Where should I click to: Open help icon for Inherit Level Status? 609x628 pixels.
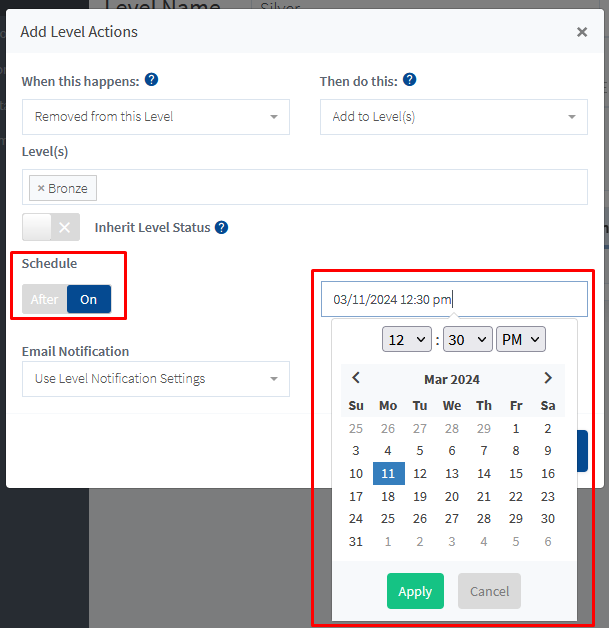tap(221, 227)
